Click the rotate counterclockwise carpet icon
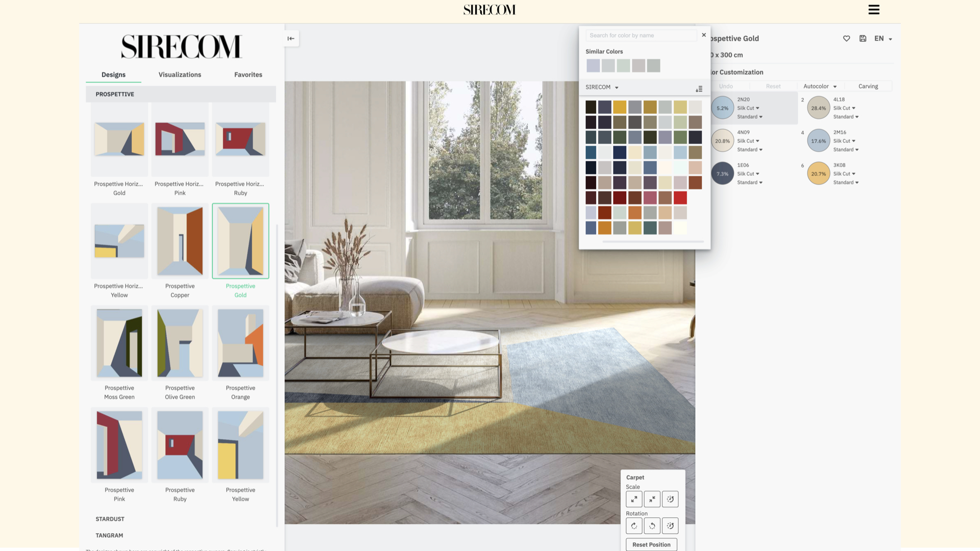 point(651,525)
